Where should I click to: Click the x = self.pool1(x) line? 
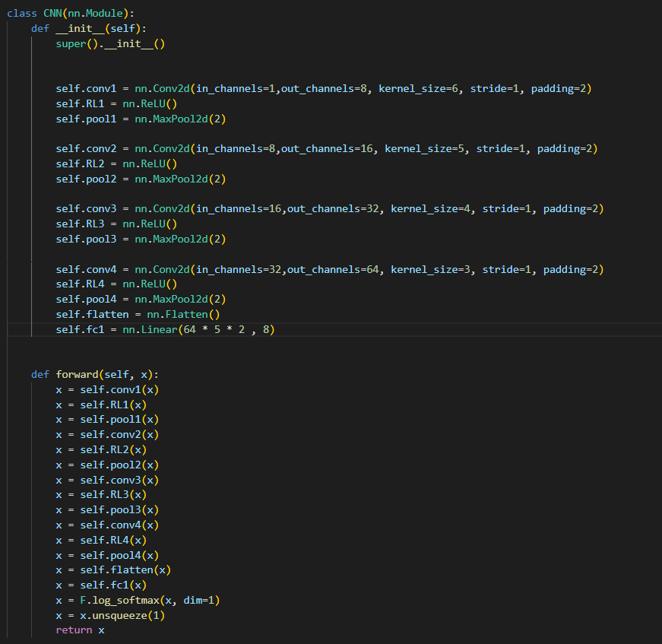tap(107, 420)
